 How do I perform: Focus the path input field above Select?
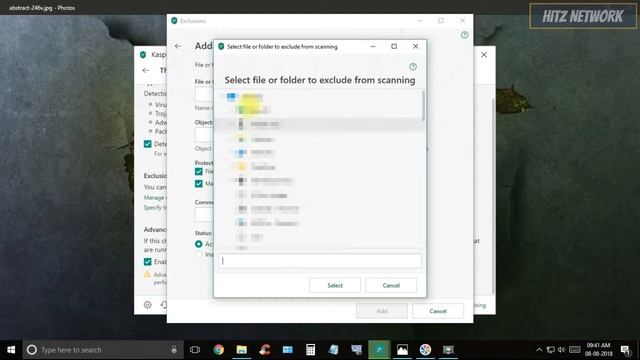[320, 261]
